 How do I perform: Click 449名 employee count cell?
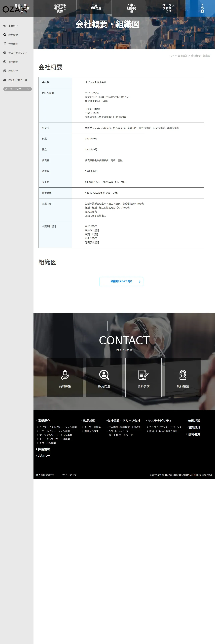pyautogui.click(x=138, y=193)
